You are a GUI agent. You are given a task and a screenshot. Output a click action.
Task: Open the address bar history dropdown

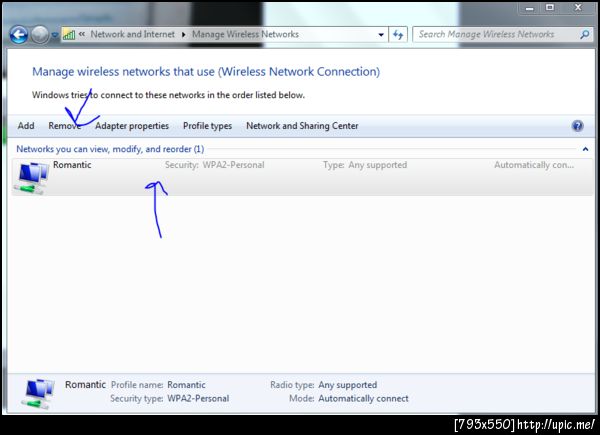381,35
